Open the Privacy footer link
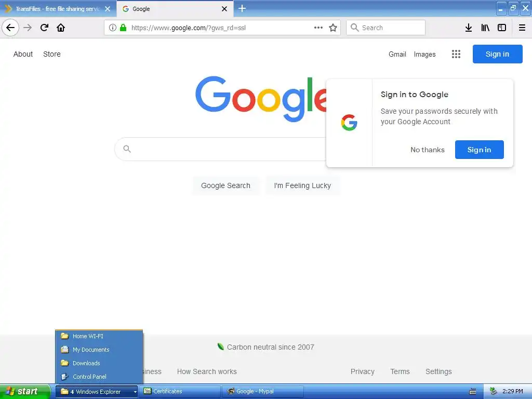Screen dimensions: 532x399 [x=362, y=371]
